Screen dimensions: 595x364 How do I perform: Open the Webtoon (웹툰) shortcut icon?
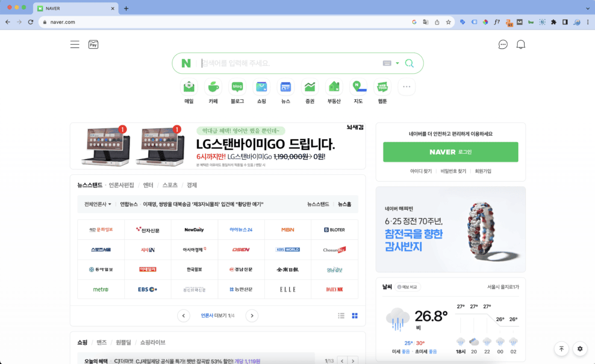tap(382, 88)
